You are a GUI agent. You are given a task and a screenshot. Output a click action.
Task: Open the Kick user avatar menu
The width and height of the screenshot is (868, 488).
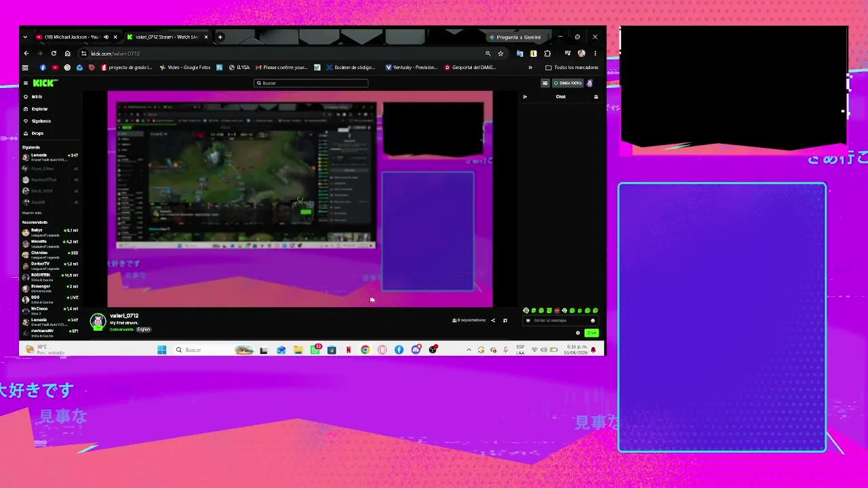[x=589, y=83]
